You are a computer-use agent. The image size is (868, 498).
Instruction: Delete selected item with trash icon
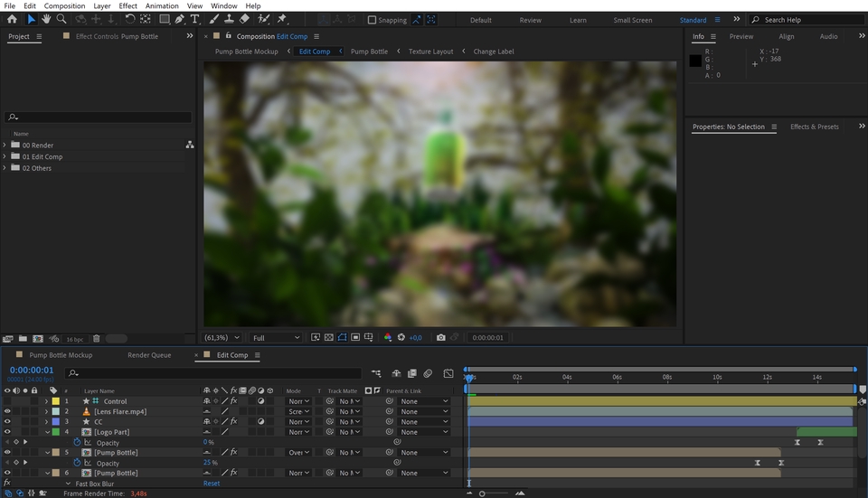[x=96, y=339]
